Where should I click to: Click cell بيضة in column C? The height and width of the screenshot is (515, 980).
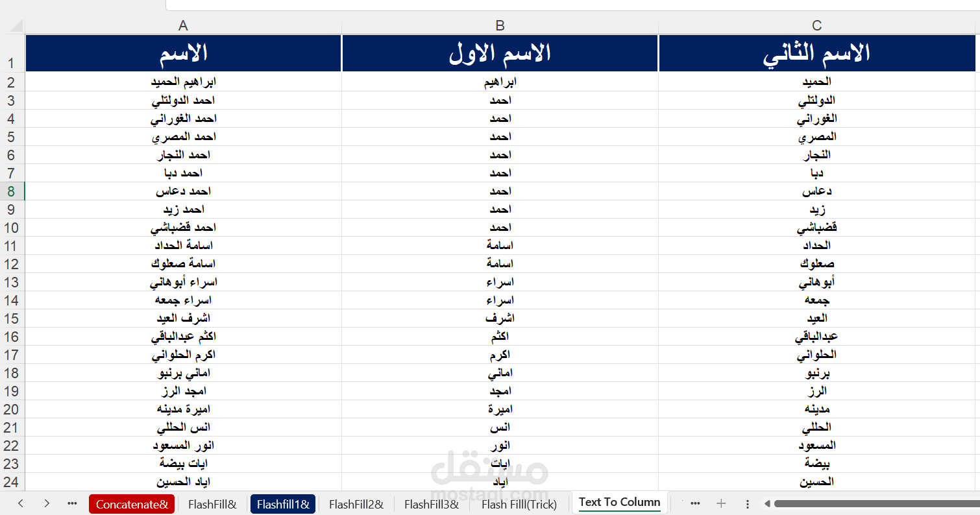click(x=816, y=464)
